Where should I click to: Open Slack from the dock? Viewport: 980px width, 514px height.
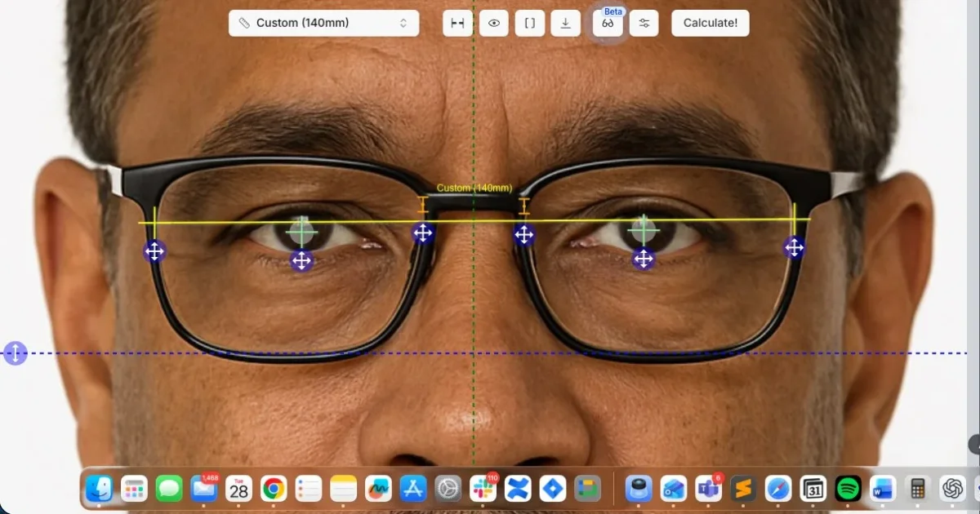pyautogui.click(x=483, y=489)
